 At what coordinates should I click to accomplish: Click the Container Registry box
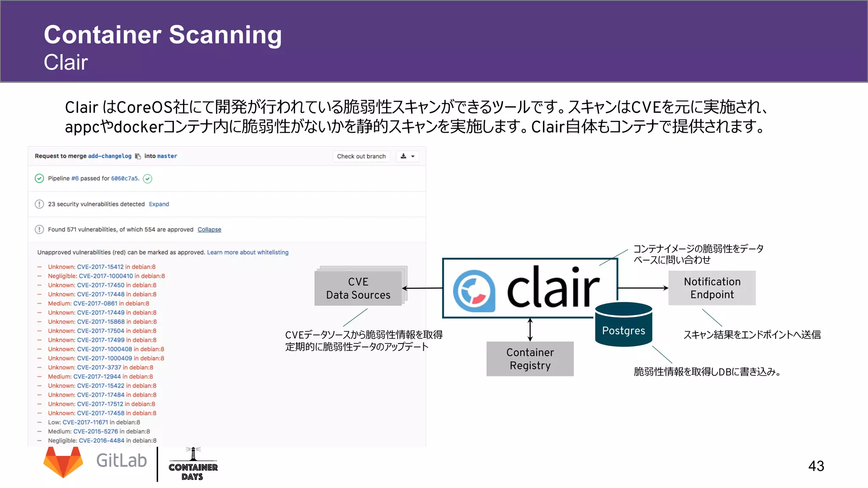[x=530, y=359]
